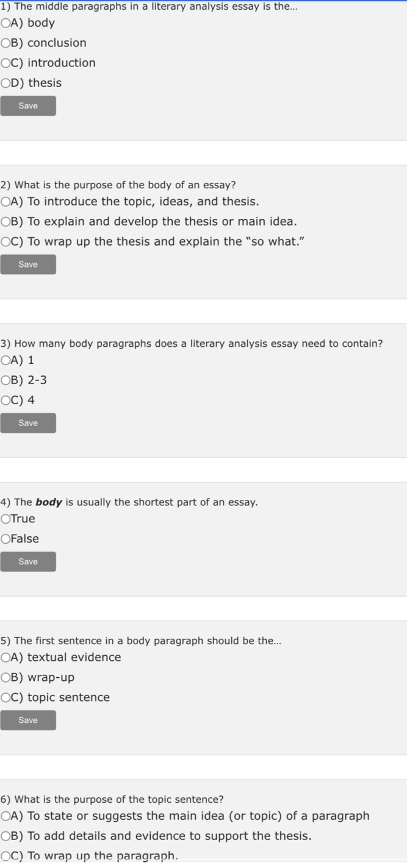
Task: Mark question 4 as True
Action: coord(5,519)
